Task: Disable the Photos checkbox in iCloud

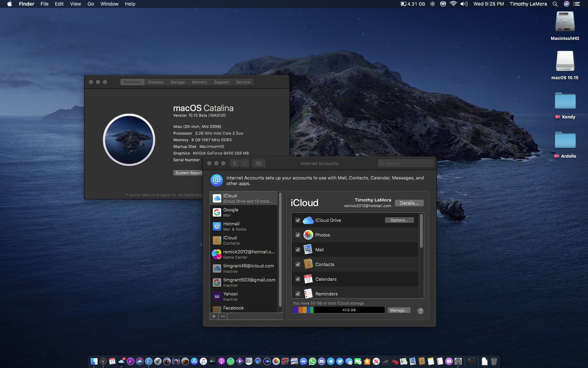Action: 298,235
